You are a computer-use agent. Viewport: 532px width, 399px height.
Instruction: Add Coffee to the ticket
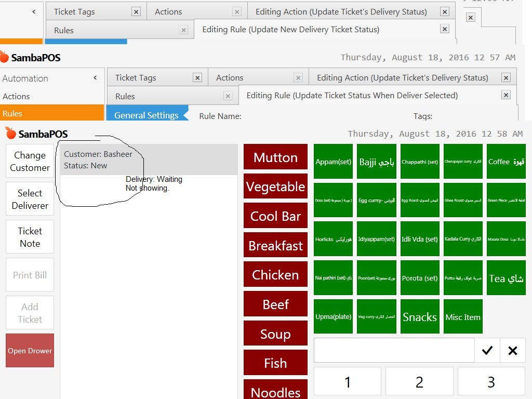click(x=506, y=162)
